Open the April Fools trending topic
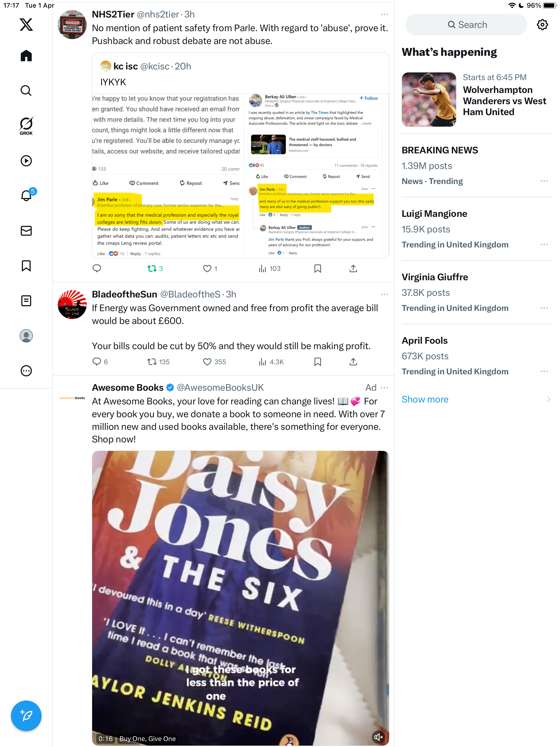The image size is (560, 747). (x=425, y=340)
